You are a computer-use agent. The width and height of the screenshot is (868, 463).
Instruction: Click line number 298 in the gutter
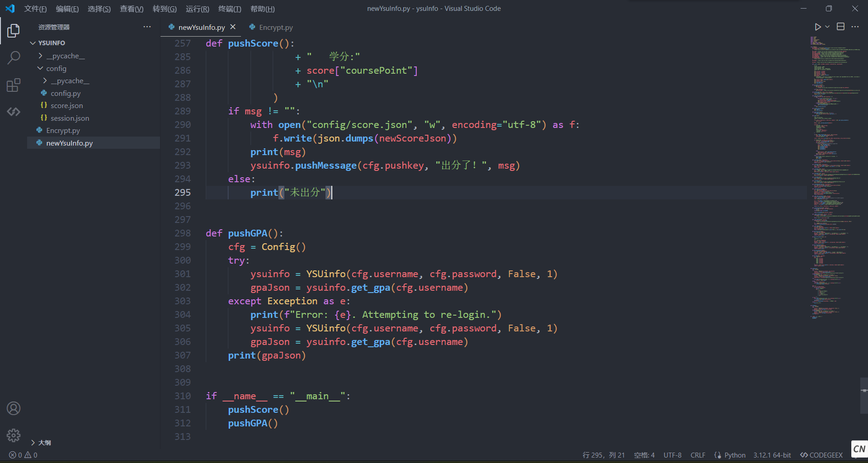pyautogui.click(x=183, y=233)
